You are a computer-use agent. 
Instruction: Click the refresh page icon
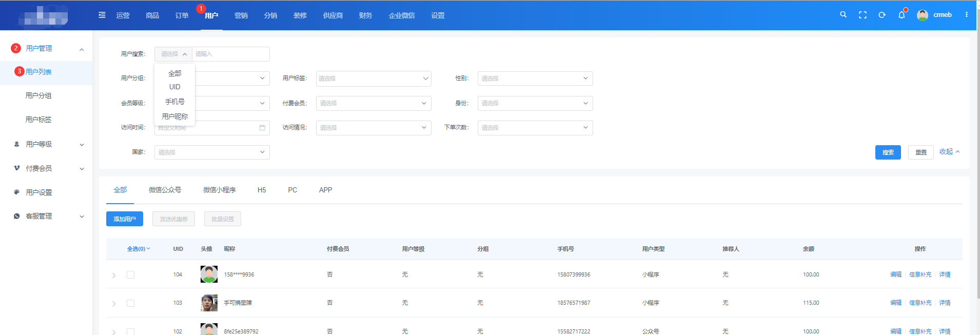pos(882,15)
